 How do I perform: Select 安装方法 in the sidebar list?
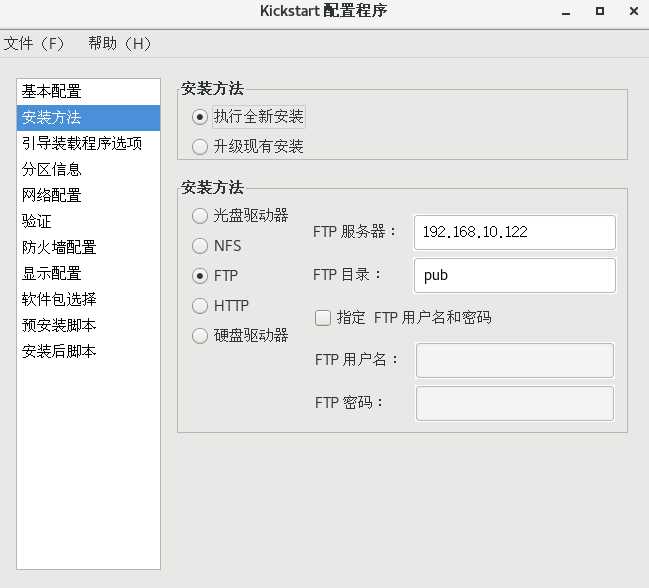[x=88, y=118]
